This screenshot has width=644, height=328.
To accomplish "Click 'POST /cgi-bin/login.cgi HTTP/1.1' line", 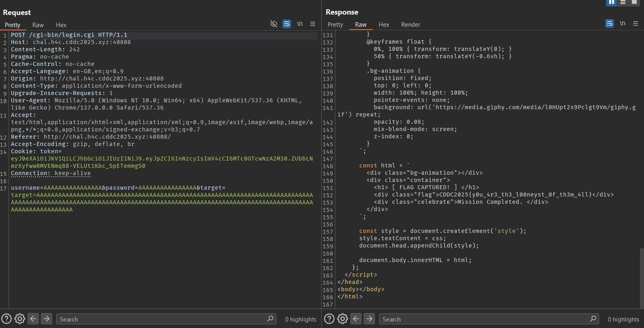I will point(69,35).
